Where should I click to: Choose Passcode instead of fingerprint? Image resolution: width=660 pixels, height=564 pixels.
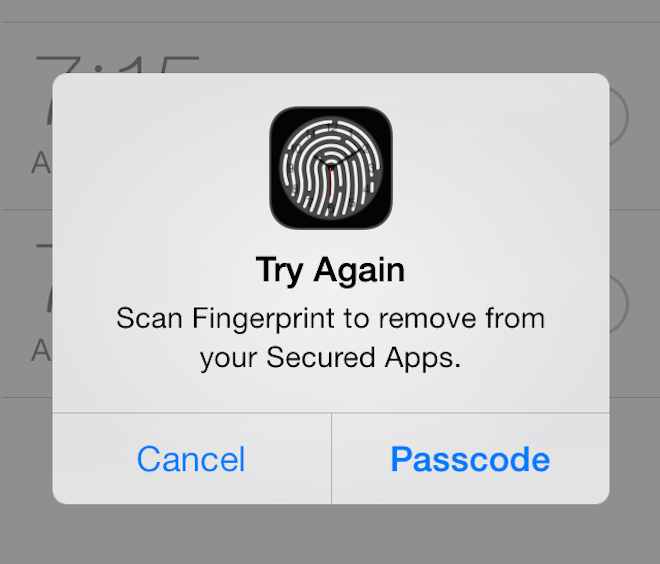(470, 459)
